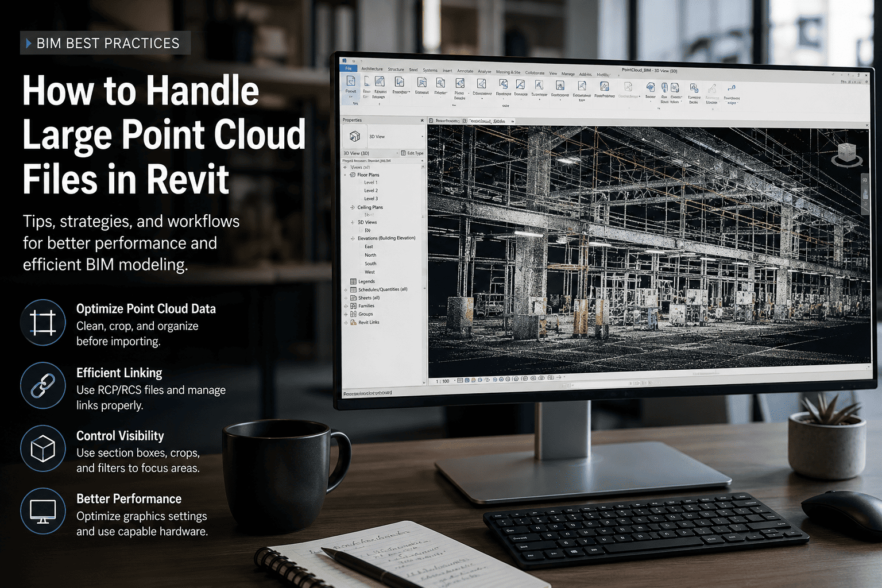Click the monitor icon beside Better Performance

click(x=43, y=511)
